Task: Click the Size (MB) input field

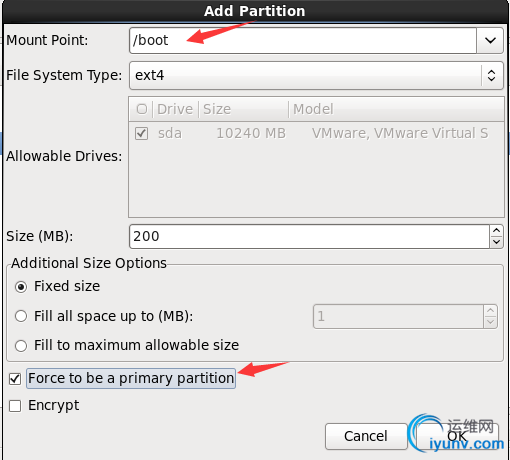Action: point(309,236)
